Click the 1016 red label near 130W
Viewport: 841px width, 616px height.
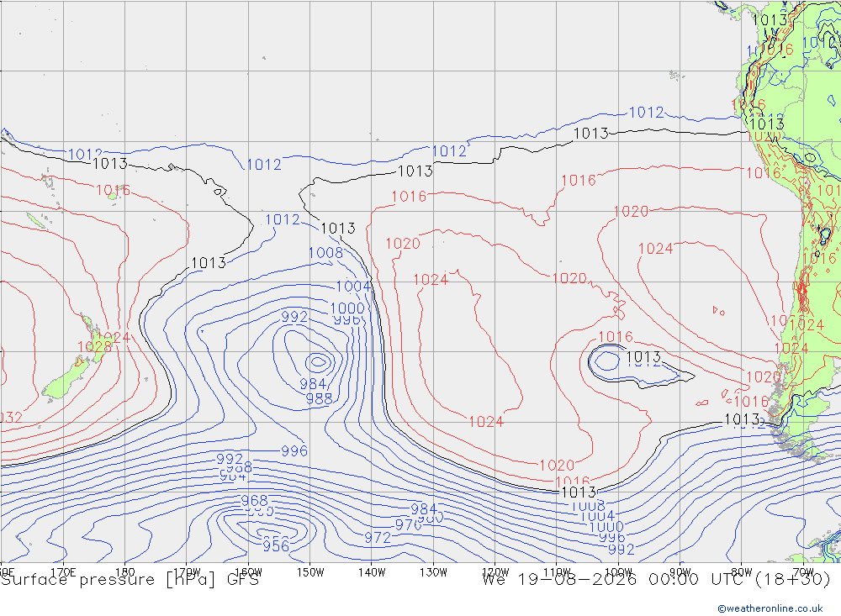[409, 197]
